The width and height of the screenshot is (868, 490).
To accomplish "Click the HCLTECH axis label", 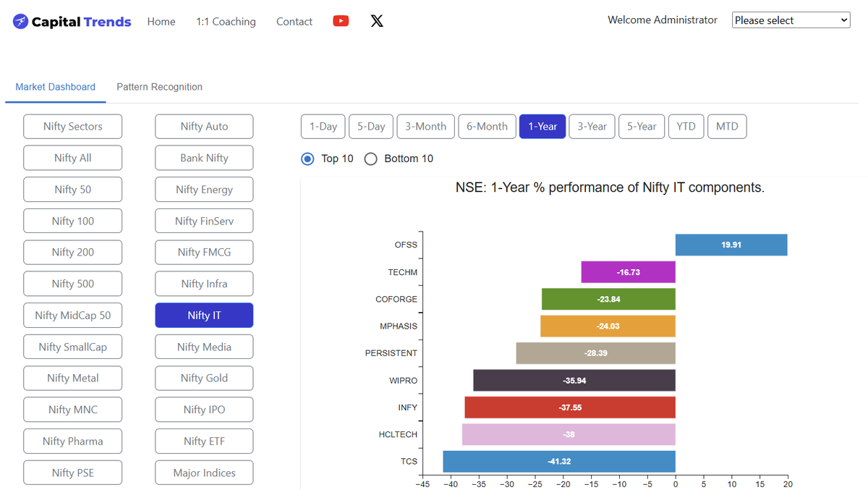I will 398,434.
